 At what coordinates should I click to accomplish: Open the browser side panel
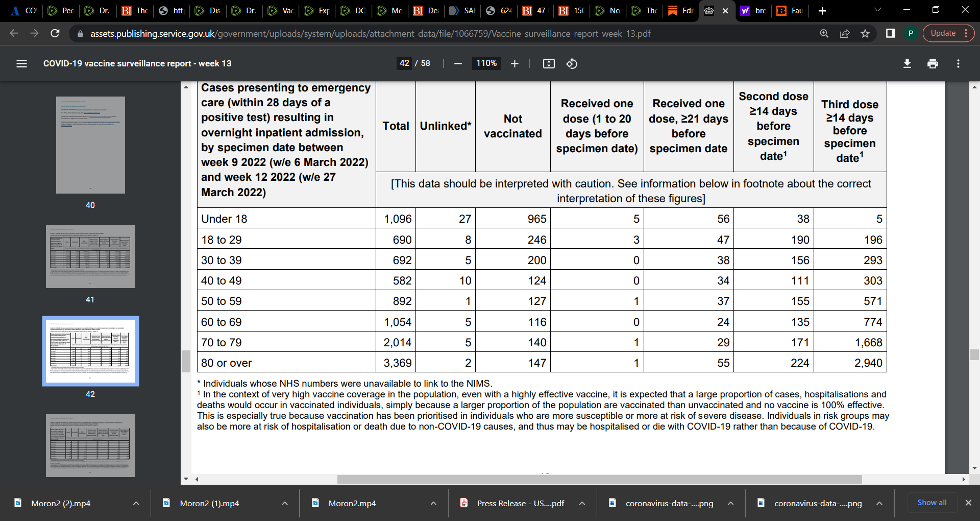coord(891,33)
